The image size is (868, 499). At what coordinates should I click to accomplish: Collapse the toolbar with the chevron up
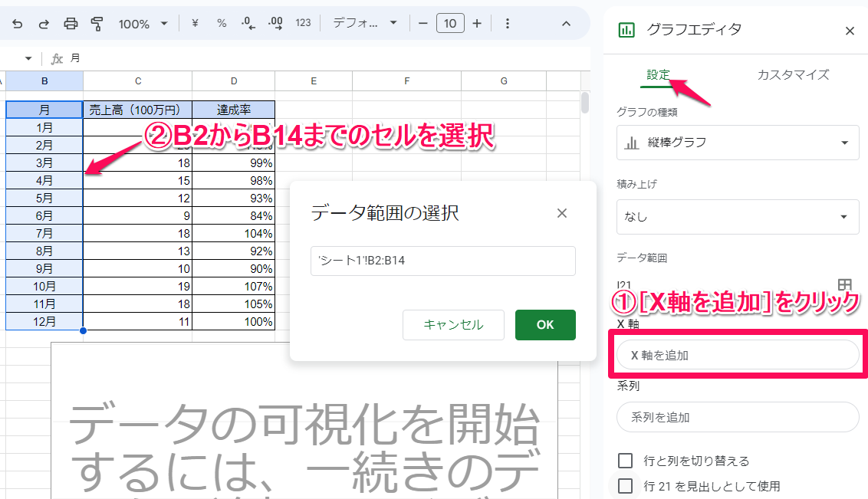566,23
